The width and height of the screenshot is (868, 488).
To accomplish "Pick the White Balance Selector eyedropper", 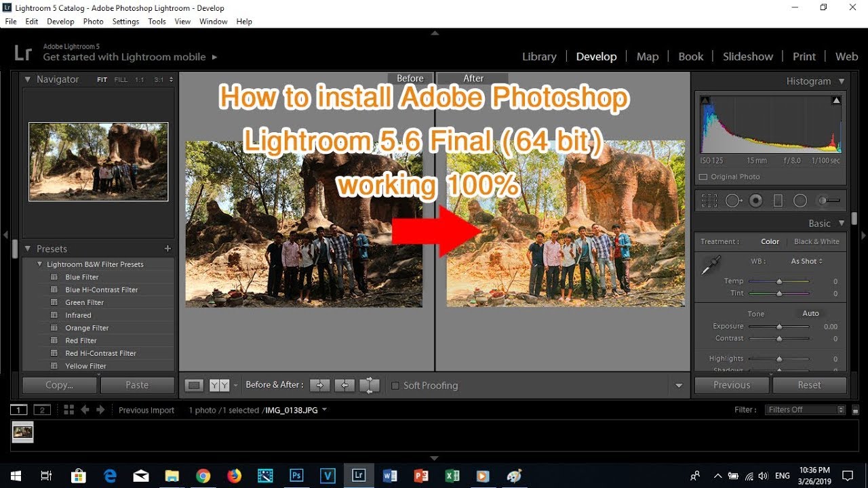I will pyautogui.click(x=711, y=264).
